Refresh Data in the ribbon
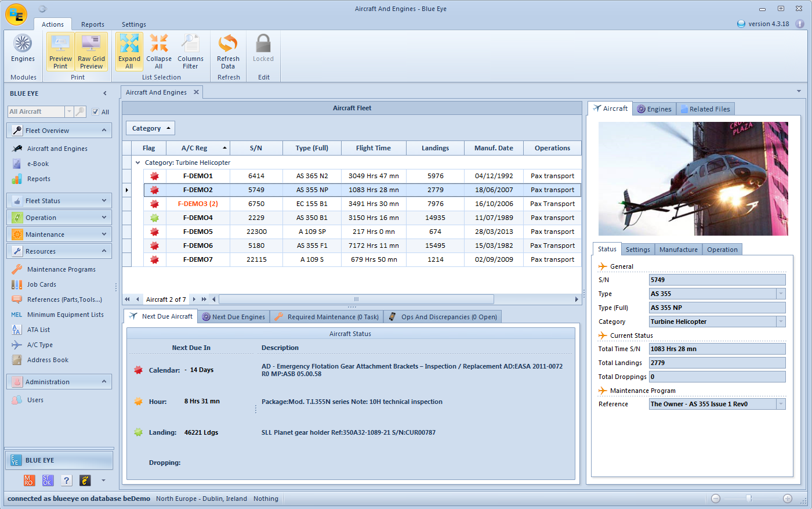This screenshot has width=812, height=509. tap(228, 50)
